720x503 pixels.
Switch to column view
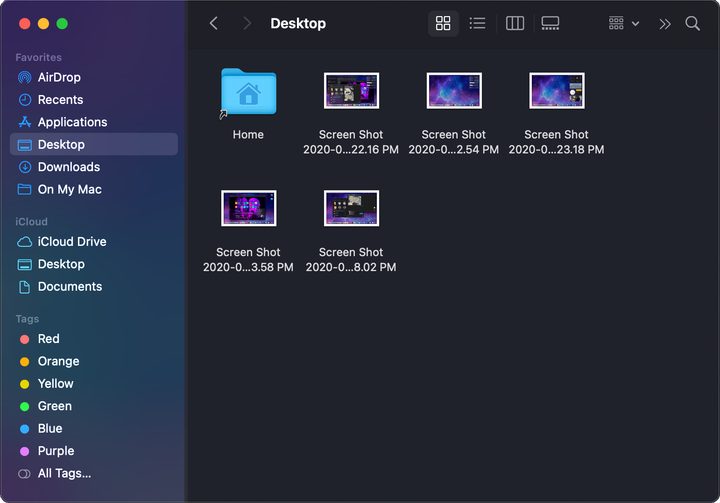pyautogui.click(x=515, y=23)
